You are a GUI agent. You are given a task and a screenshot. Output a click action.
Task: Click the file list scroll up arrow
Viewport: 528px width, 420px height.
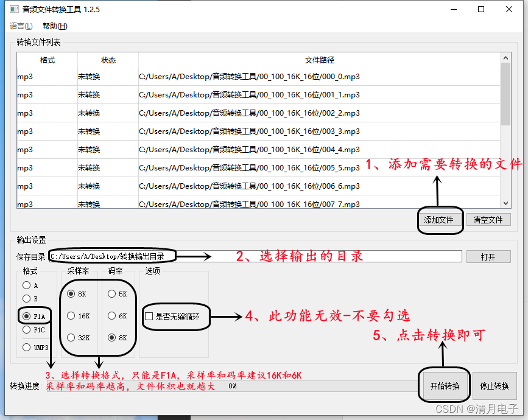(505, 58)
